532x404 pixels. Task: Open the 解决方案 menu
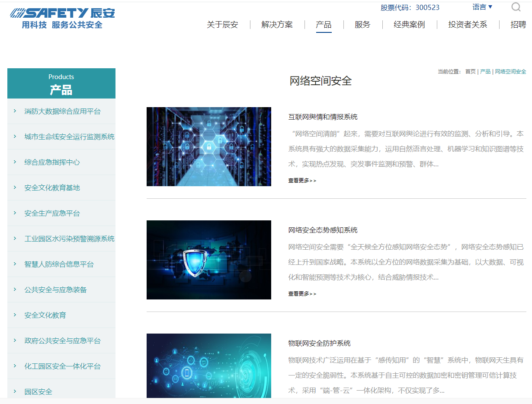277,25
